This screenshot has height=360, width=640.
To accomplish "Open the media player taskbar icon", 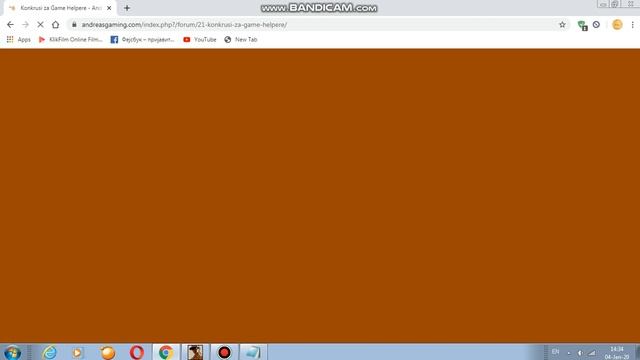I will [77, 352].
